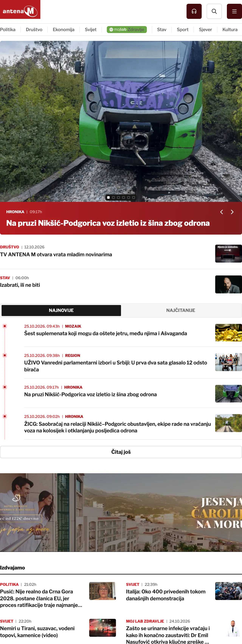The width and height of the screenshot is (242, 644).
Task: Open the Kultura section
Action: [230, 29]
